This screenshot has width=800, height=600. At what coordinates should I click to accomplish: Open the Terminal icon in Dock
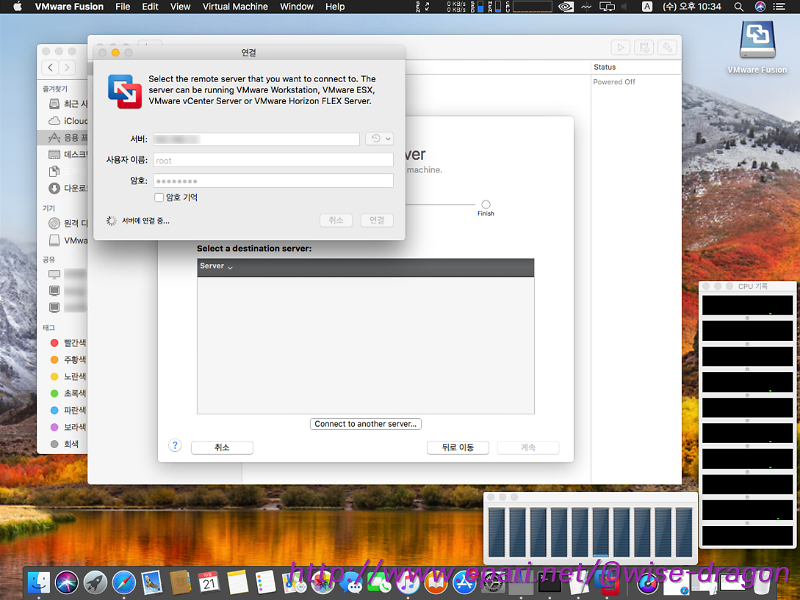[549, 583]
